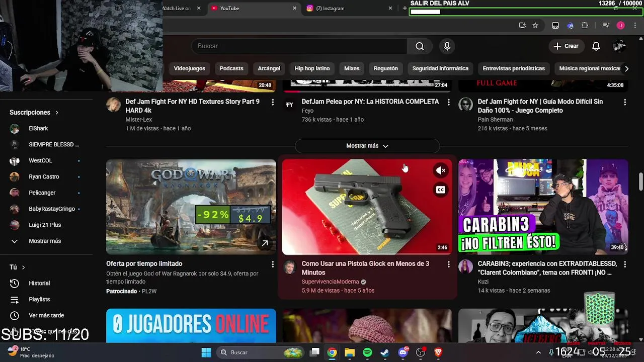This screenshot has height=362, width=644.
Task: Start voice search with the microphone icon
Action: coord(447,46)
